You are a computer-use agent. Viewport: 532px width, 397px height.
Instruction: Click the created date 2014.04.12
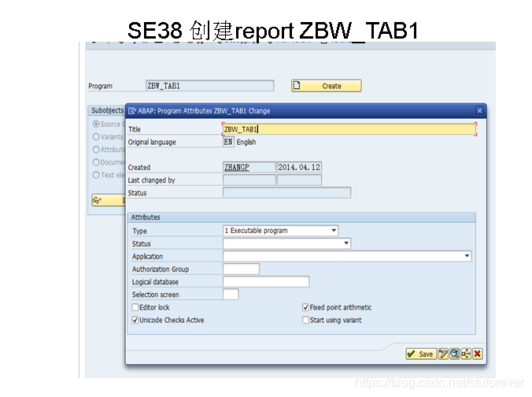click(299, 167)
